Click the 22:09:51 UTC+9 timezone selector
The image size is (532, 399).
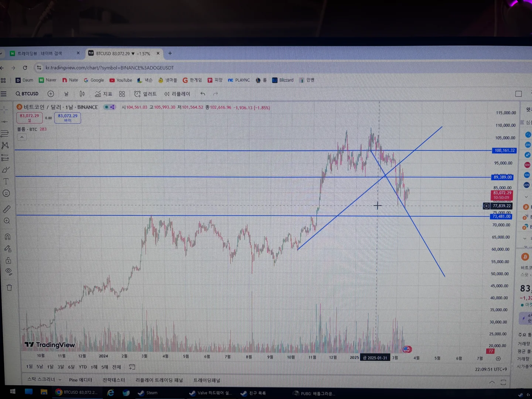pos(491,369)
